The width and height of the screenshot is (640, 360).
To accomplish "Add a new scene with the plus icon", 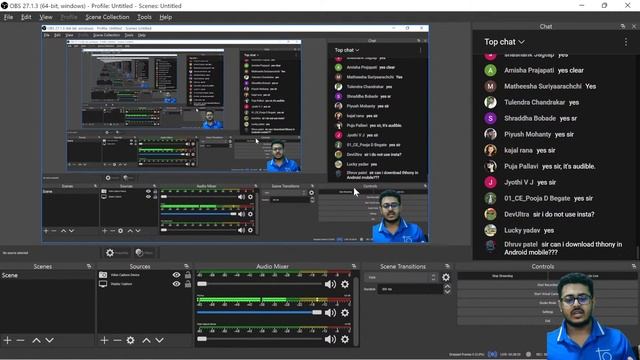I will pyautogui.click(x=7, y=340).
